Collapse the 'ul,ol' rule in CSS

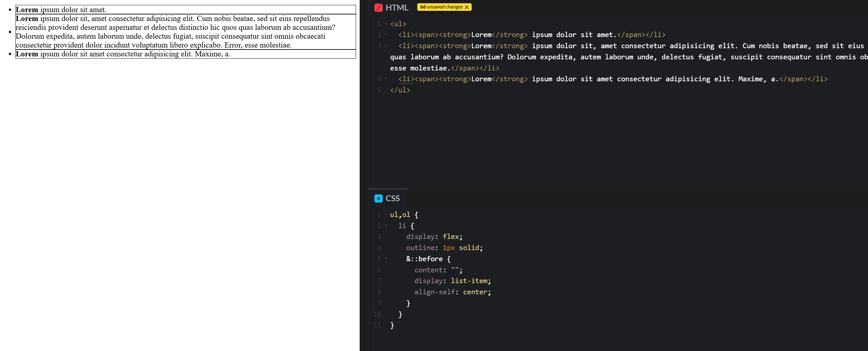pos(386,214)
